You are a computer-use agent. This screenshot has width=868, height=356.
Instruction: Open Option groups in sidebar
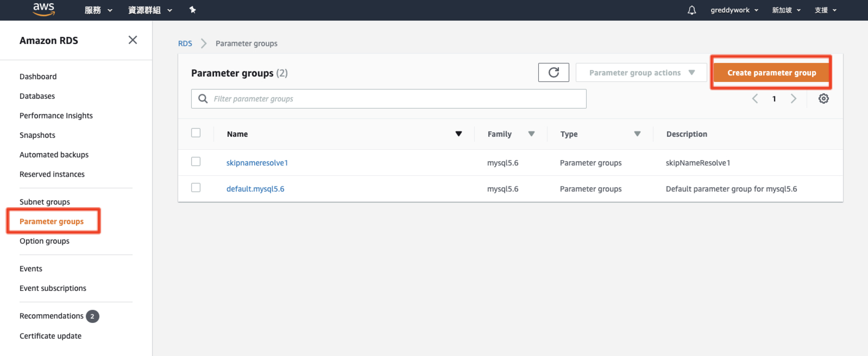[x=45, y=241]
